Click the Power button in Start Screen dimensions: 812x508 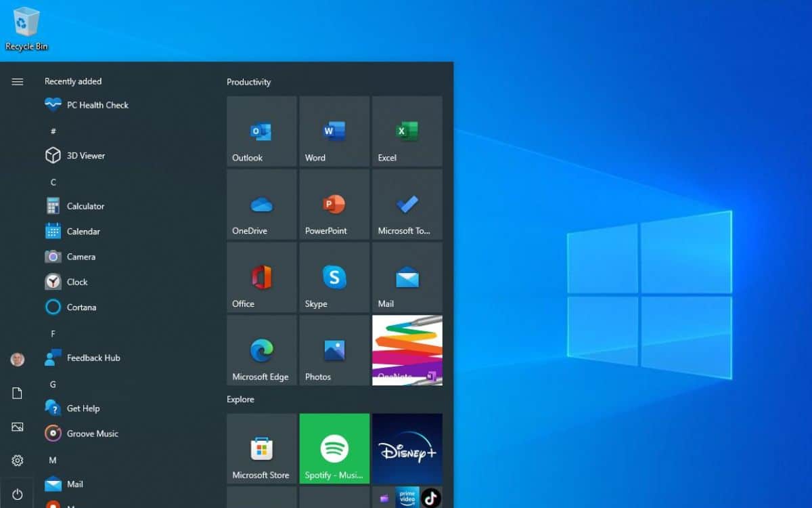tap(18, 494)
